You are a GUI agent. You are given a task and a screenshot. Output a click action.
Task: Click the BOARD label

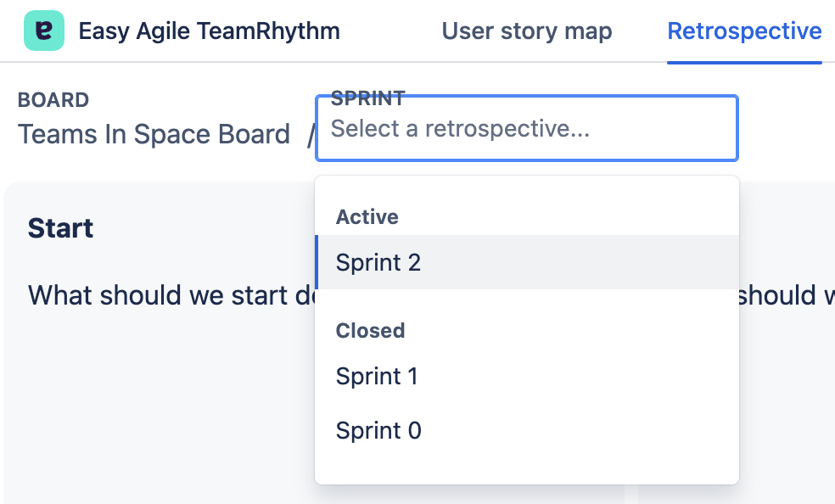click(53, 100)
